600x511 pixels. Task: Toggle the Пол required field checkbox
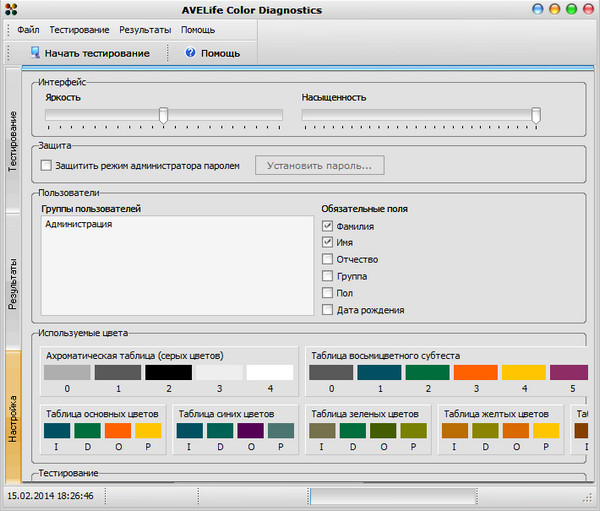click(x=327, y=293)
